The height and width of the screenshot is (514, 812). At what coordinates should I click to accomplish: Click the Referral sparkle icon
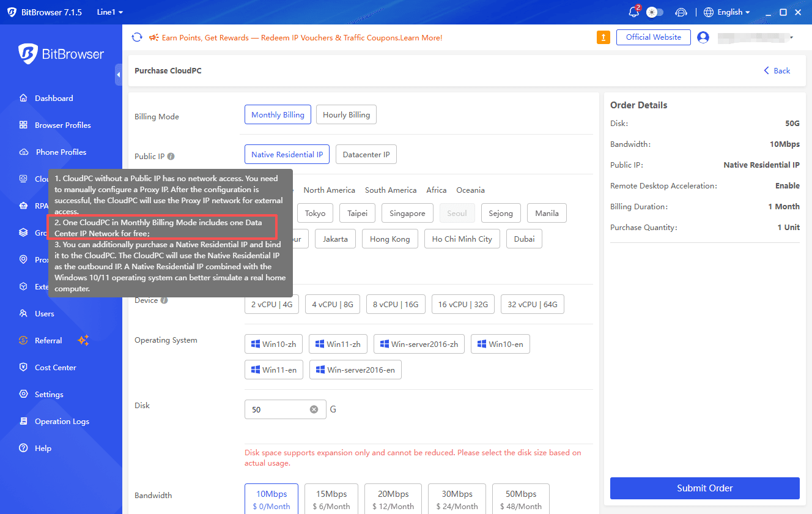[83, 340]
